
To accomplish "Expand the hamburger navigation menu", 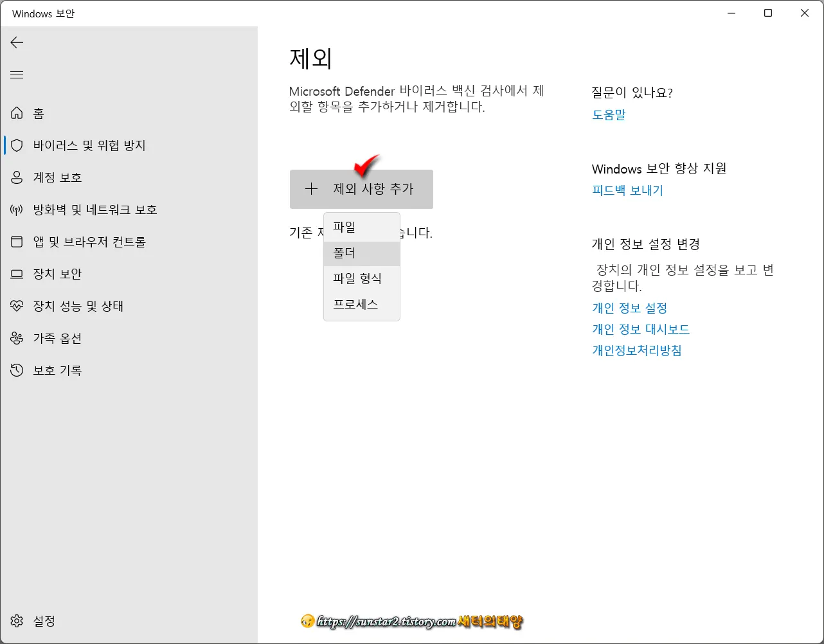I will [x=17, y=75].
